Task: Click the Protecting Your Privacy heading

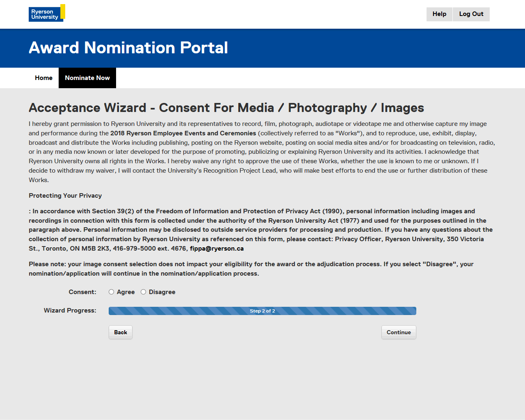Action: coord(65,196)
